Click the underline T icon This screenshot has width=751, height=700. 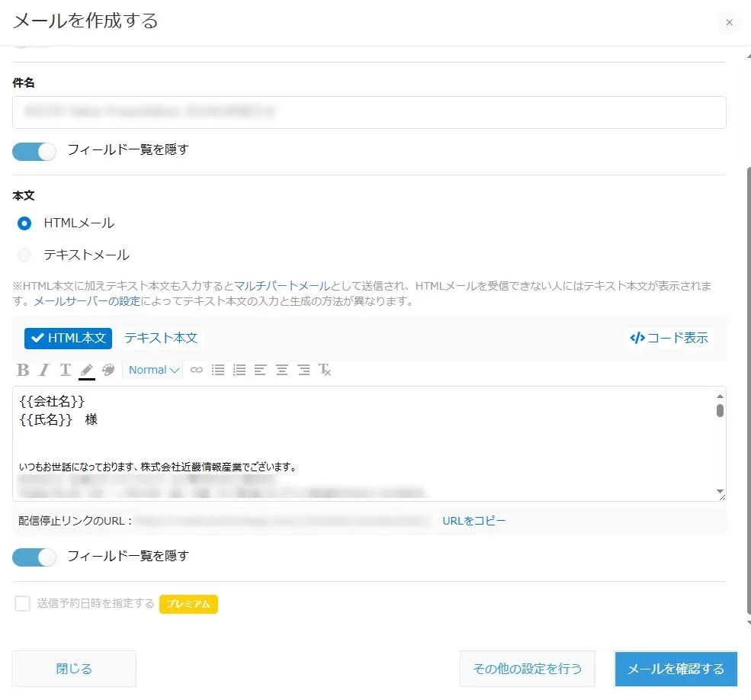(66, 370)
